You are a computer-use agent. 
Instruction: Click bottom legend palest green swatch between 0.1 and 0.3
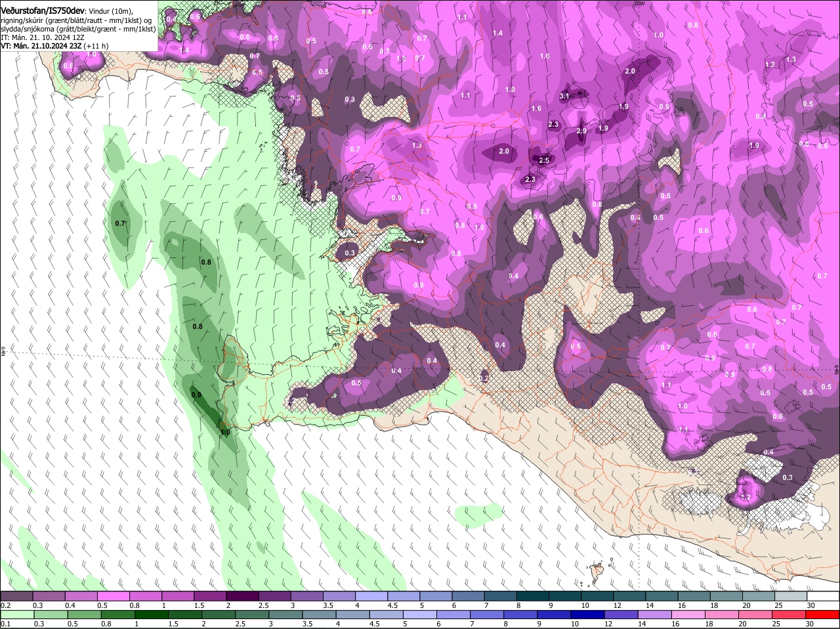[17, 615]
